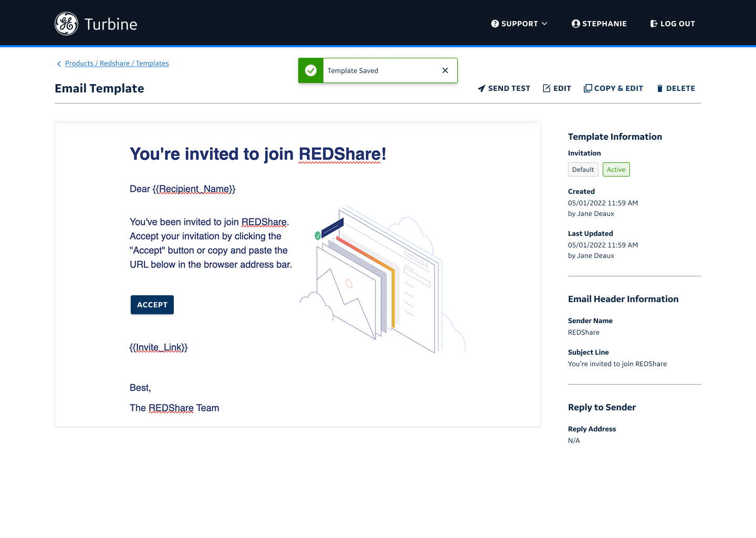Select the green Active status badge
The image size is (756, 538).
click(x=616, y=170)
